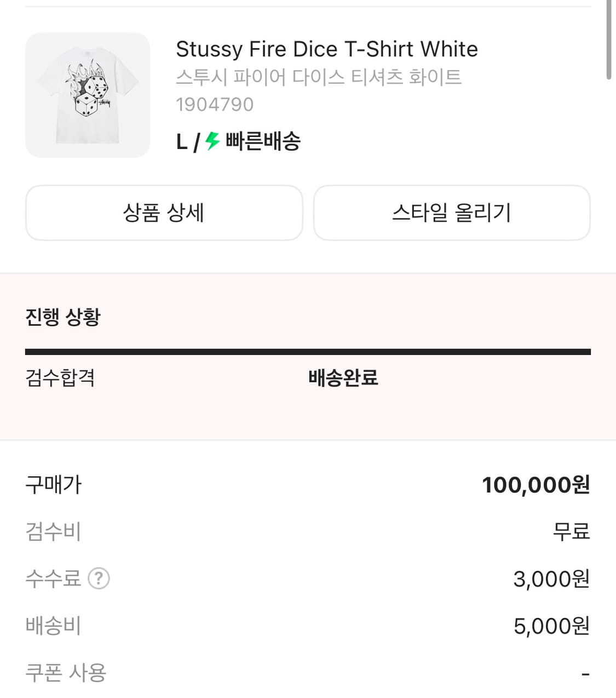The height and width of the screenshot is (698, 616).
Task: Click the 100,000원 purchase price
Action: point(536,485)
